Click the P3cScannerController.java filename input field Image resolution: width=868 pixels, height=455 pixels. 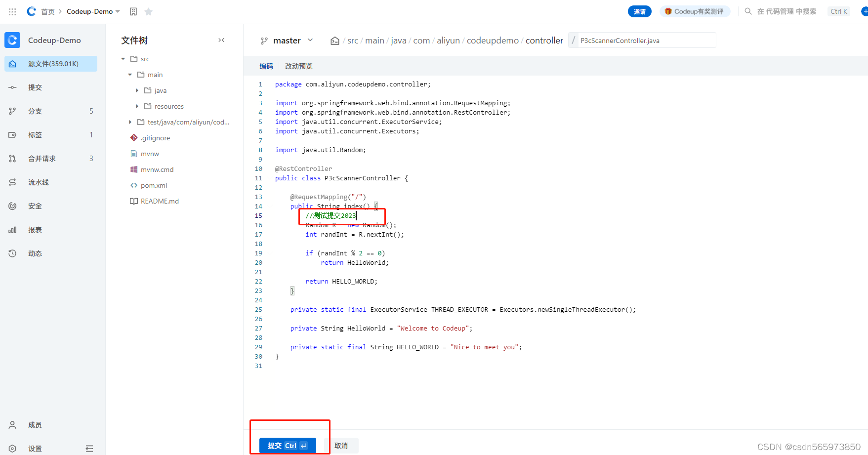(642, 40)
